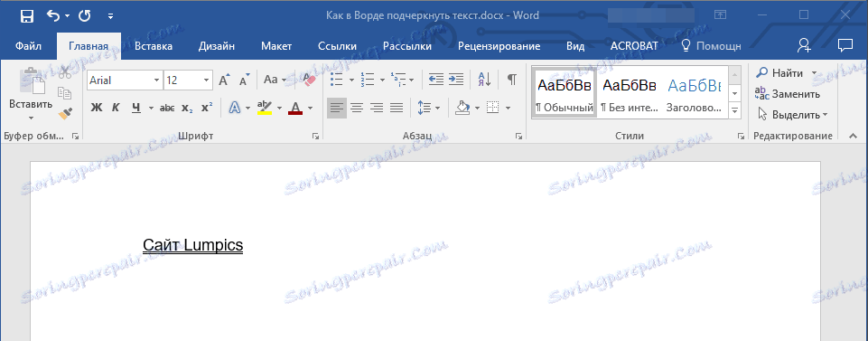Open the Шрифт dialog launcher
This screenshot has width=868, height=341.
[315, 136]
